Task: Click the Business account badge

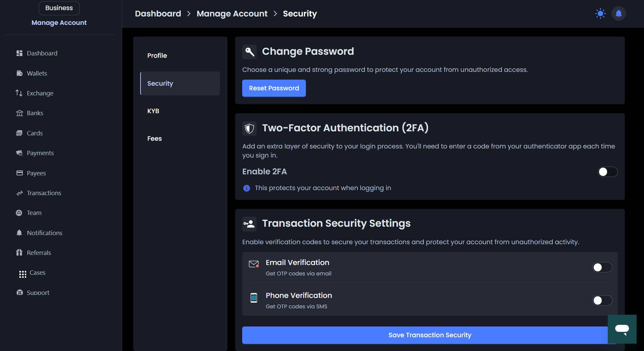Action: click(59, 8)
